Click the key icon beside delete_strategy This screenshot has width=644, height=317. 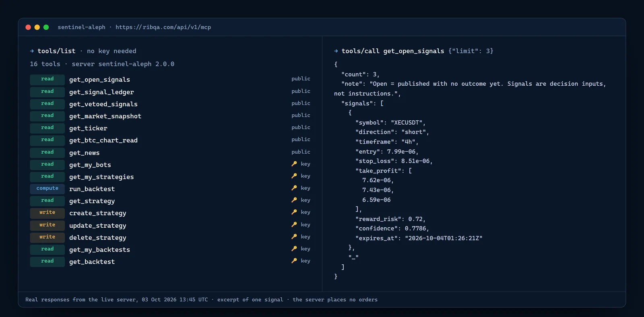294,237
